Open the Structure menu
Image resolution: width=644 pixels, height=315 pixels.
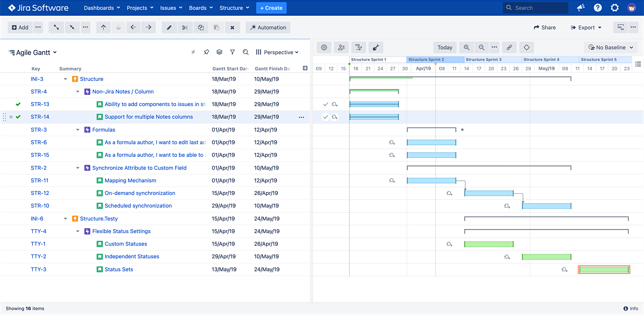(234, 8)
